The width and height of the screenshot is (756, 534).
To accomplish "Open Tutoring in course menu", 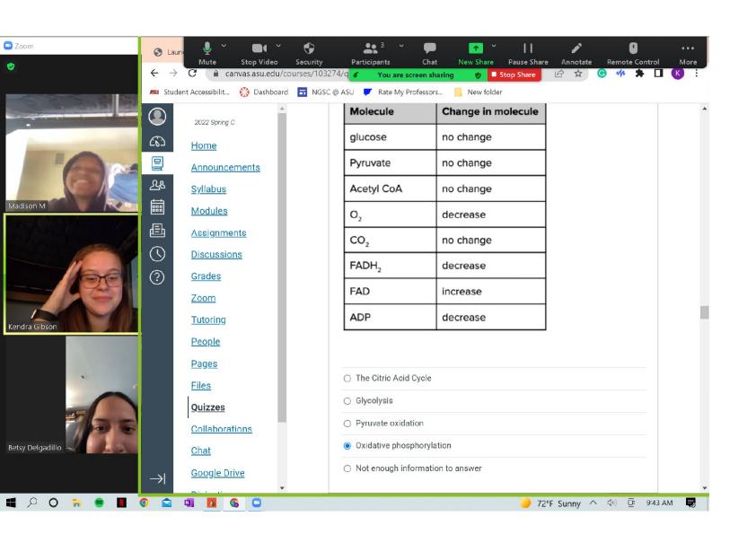I will pyautogui.click(x=207, y=320).
